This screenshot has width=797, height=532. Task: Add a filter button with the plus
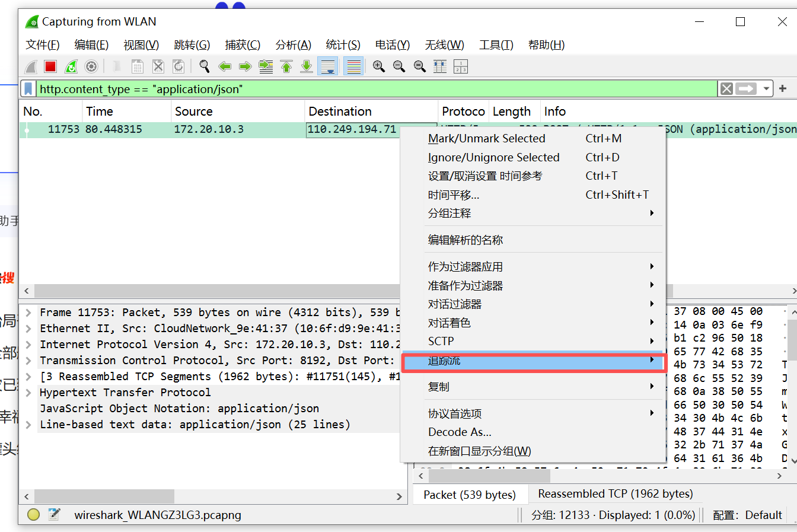[783, 89]
